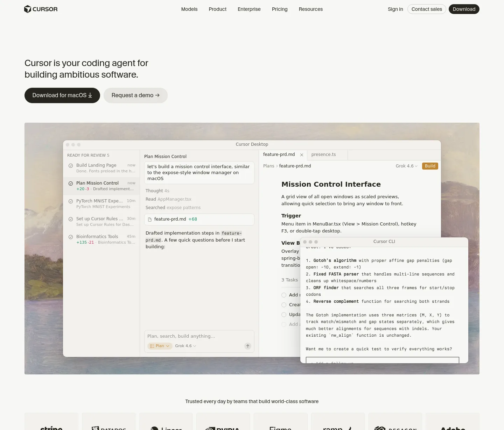
Task: Tick the task circle next to "Upda"
Action: 284,315
